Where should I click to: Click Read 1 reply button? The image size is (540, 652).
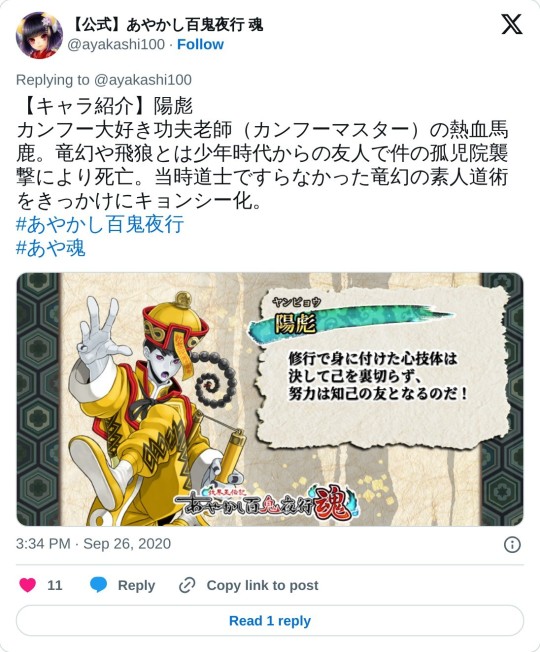270,621
